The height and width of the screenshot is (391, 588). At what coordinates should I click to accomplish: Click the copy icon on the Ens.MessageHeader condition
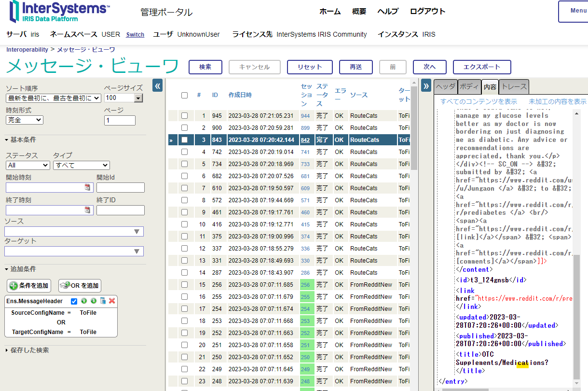(102, 301)
